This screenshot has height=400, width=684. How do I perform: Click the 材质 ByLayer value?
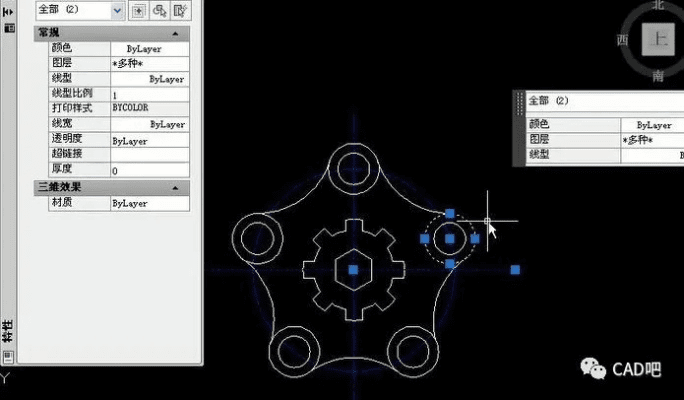150,203
